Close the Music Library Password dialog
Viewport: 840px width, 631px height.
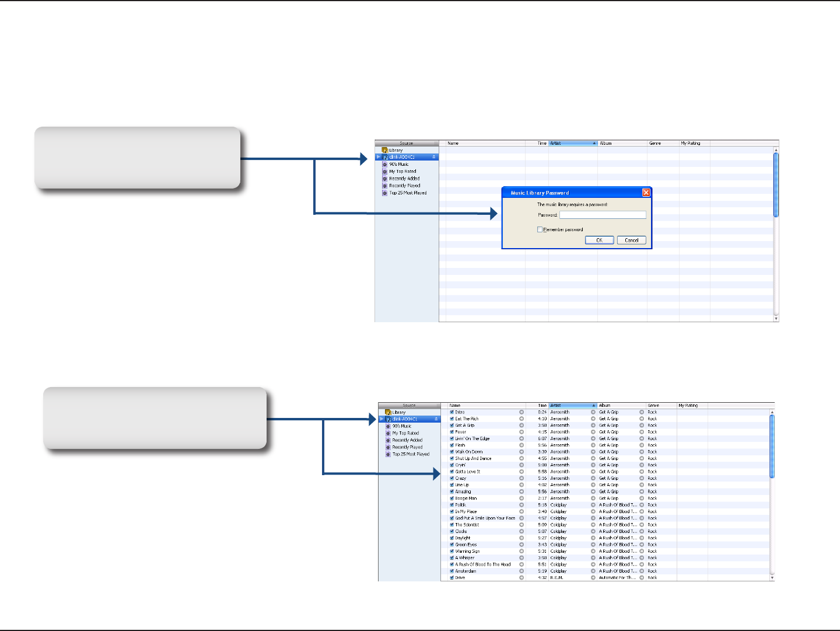click(646, 193)
